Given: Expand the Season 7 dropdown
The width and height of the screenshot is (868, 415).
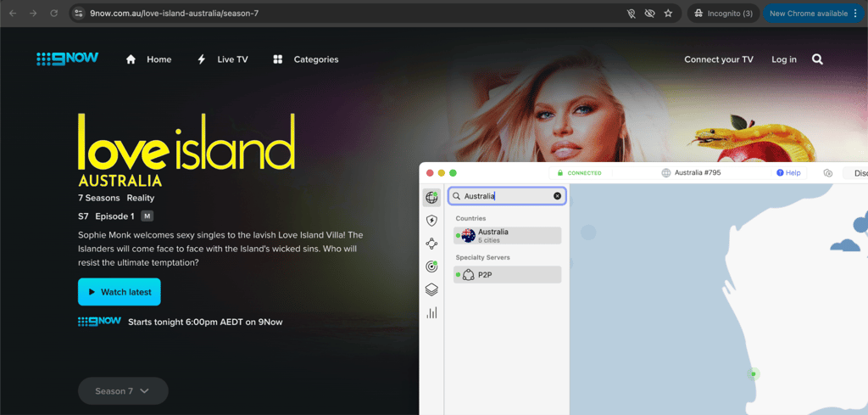Looking at the screenshot, I should [x=123, y=391].
